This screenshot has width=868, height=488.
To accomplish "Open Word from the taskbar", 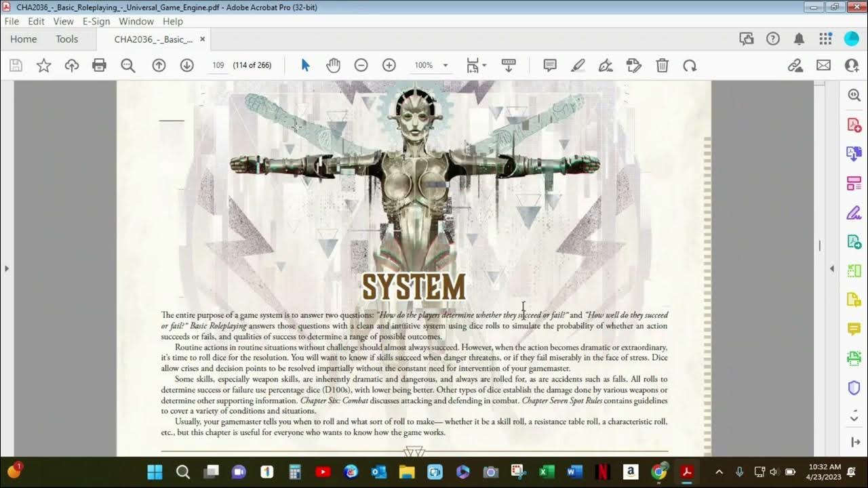I will coord(574,472).
